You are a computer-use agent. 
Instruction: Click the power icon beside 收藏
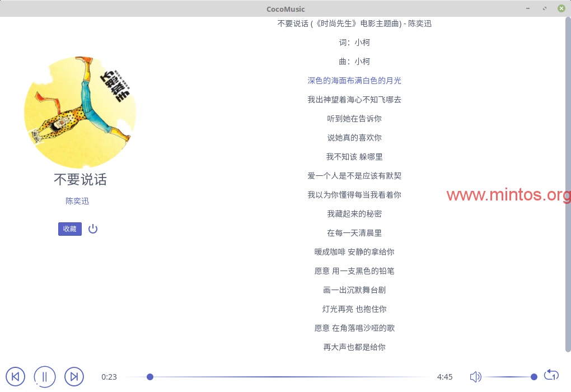coord(93,228)
